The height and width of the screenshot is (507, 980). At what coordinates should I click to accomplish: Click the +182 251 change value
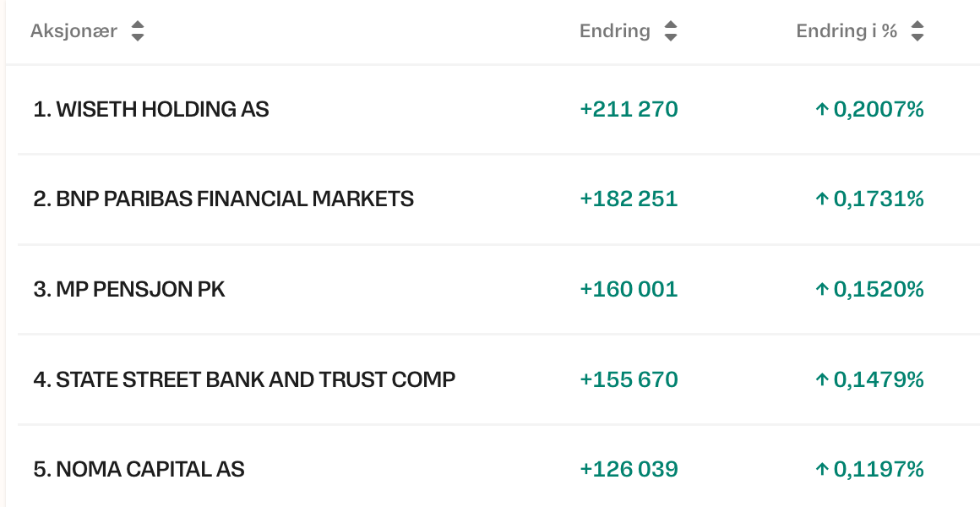(629, 199)
